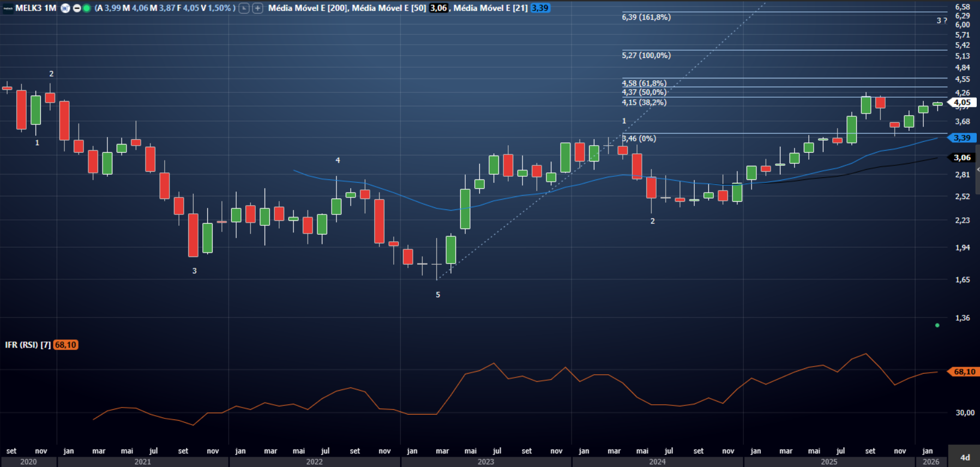Click the black 3,06 moving average value swatch

point(438,8)
